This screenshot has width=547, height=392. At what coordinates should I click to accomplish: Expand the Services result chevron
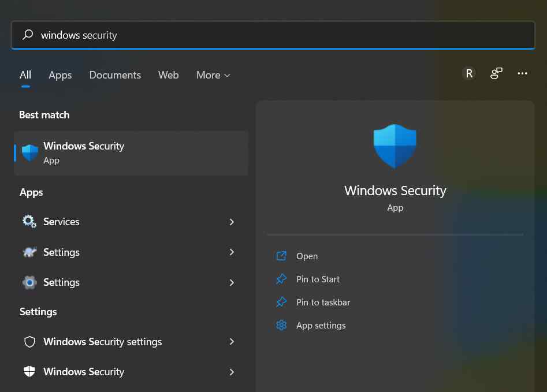pos(232,222)
